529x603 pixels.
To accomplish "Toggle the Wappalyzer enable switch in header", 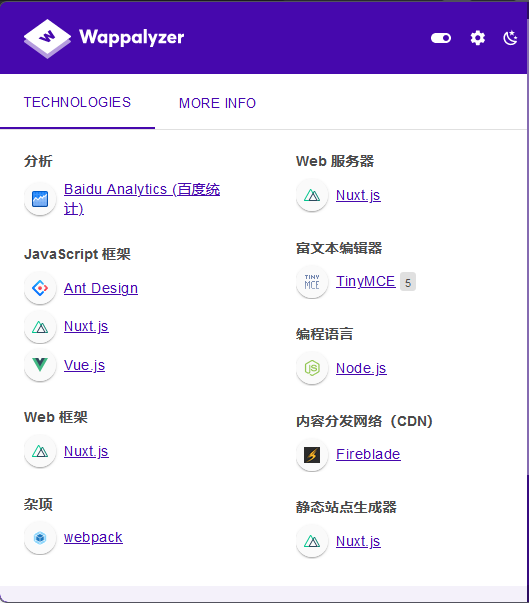I will point(441,38).
